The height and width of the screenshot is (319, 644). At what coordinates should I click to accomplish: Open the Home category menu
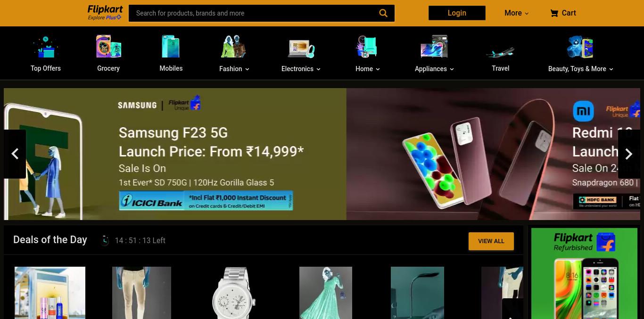tap(368, 69)
